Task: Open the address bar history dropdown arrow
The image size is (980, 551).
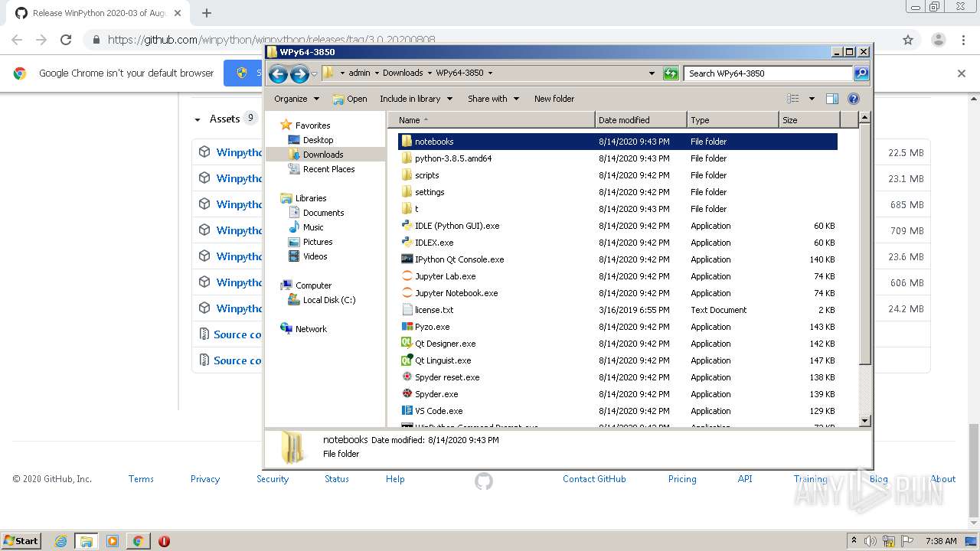Action: (x=652, y=73)
